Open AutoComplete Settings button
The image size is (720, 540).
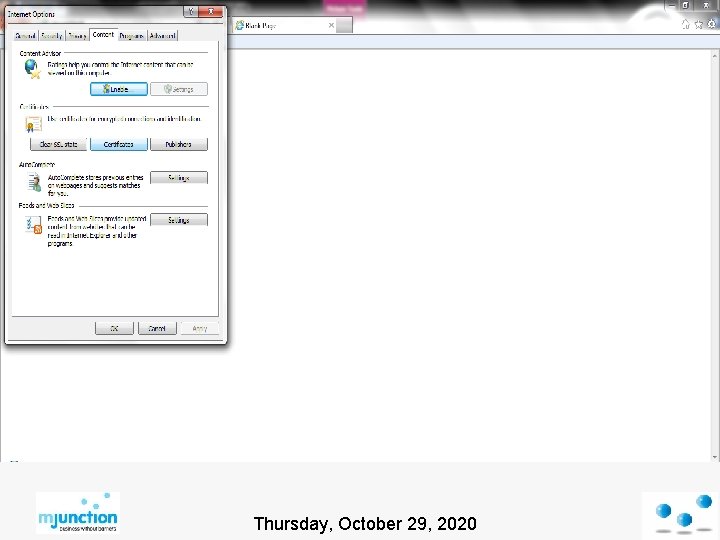(179, 178)
